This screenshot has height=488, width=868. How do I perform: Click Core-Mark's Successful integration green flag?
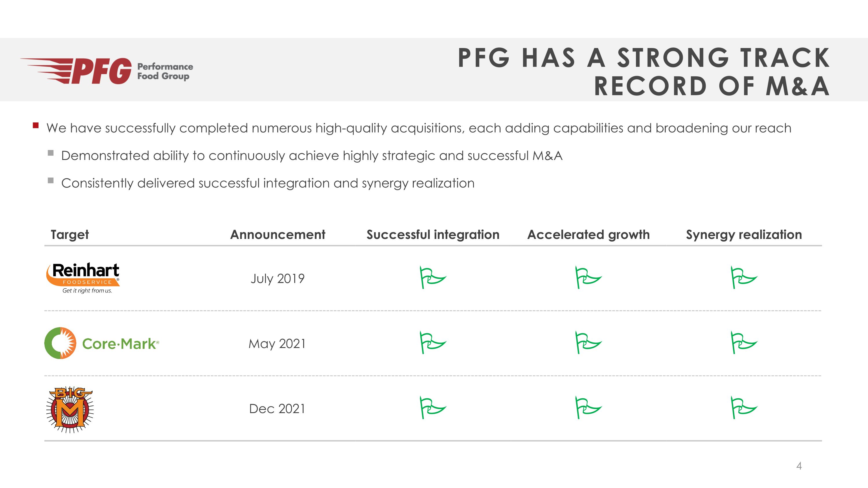(x=432, y=342)
